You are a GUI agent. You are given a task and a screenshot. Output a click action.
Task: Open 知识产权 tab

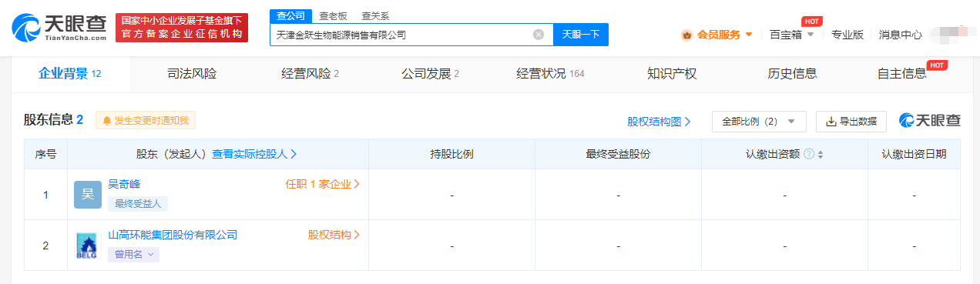tap(672, 74)
